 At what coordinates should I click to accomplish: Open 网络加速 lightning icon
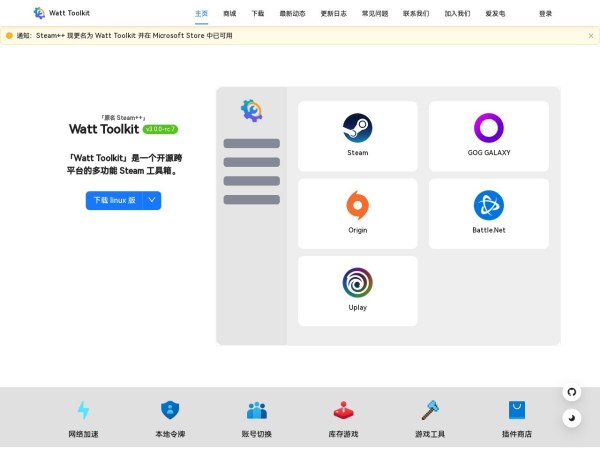tap(83, 410)
